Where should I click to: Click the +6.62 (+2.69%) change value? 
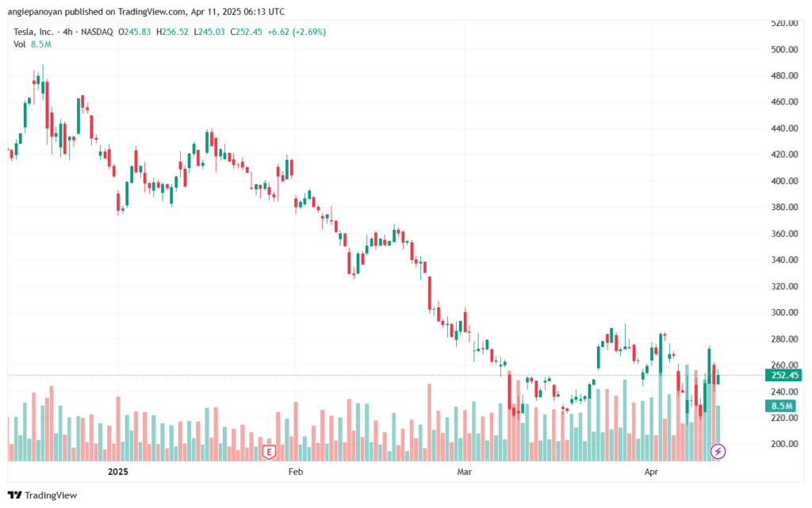point(297,32)
